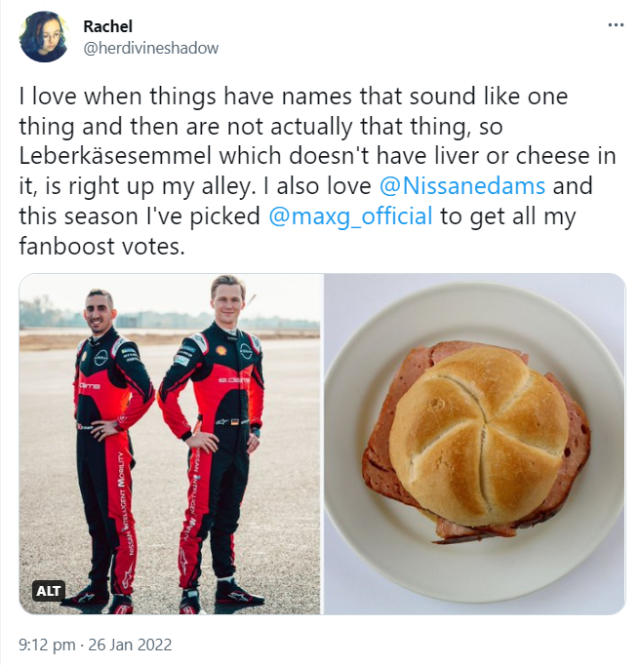Screen dimensions: 640x665
Task: Click the display name Rachel
Action: 108,26
